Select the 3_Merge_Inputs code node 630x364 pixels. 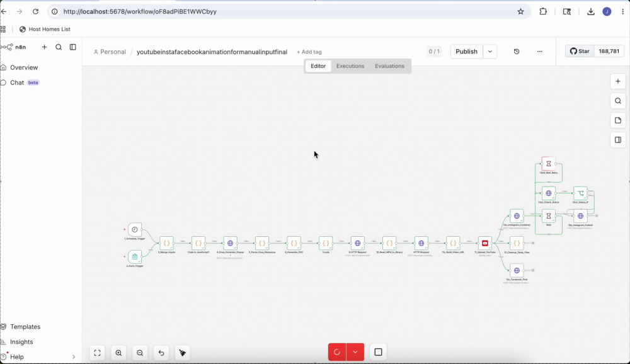pyautogui.click(x=166, y=243)
